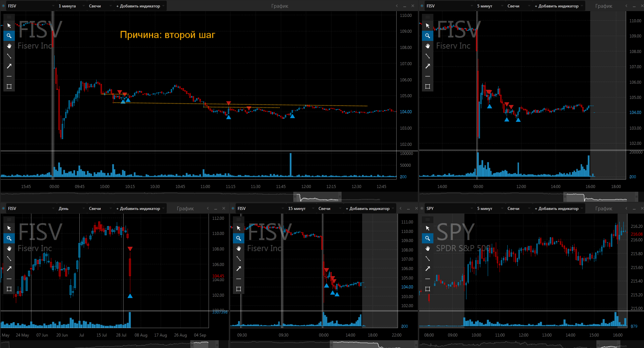Choose the rectangle tool in FISV daily chart
Screen dimensions: 644x348
pyautogui.click(x=9, y=289)
